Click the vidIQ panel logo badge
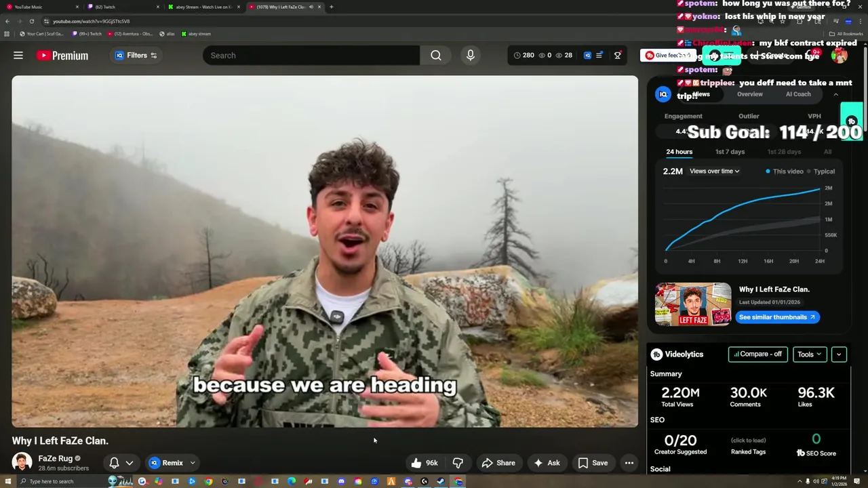The height and width of the screenshot is (488, 868). tap(663, 94)
